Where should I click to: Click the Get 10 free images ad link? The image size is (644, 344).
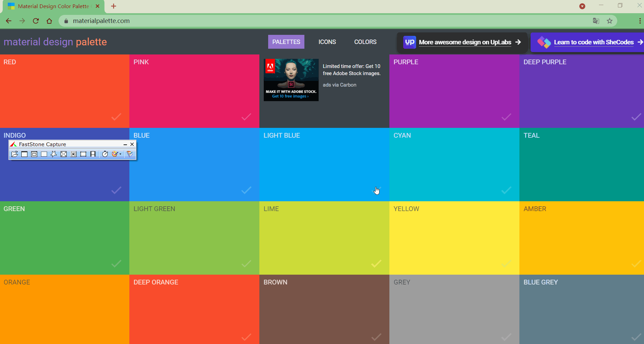290,96
